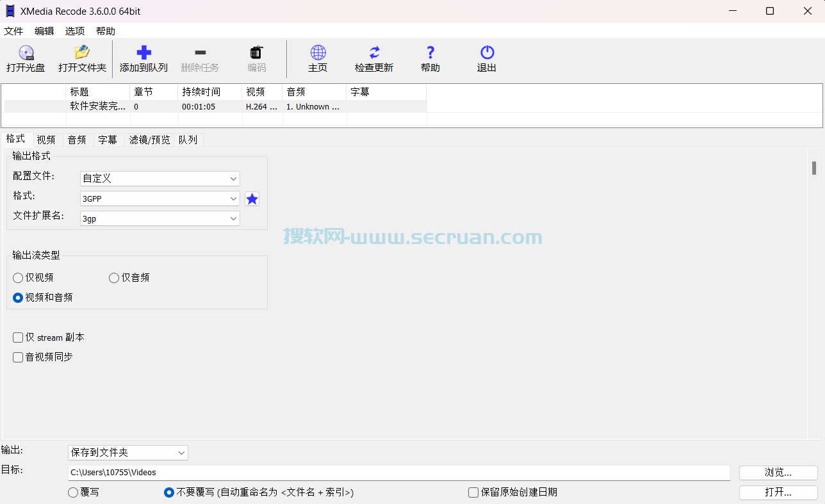Select the file row titled 软件安装完...
825x504 pixels.
point(215,106)
